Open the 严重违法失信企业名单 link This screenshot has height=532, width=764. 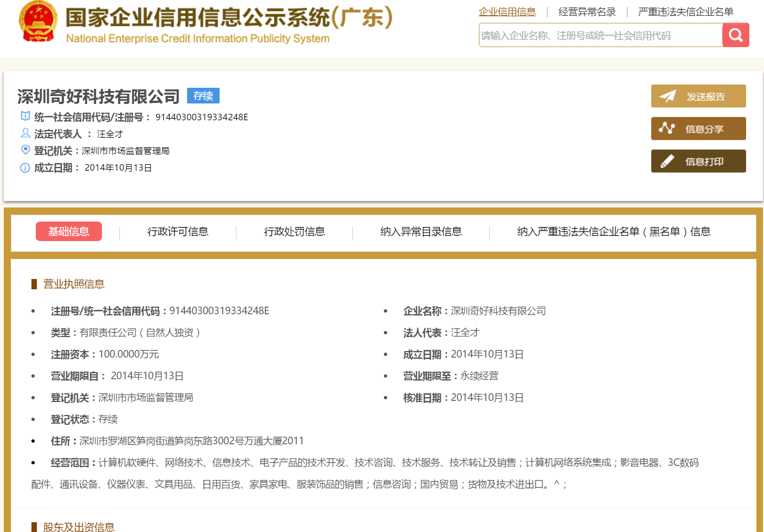pyautogui.click(x=686, y=12)
